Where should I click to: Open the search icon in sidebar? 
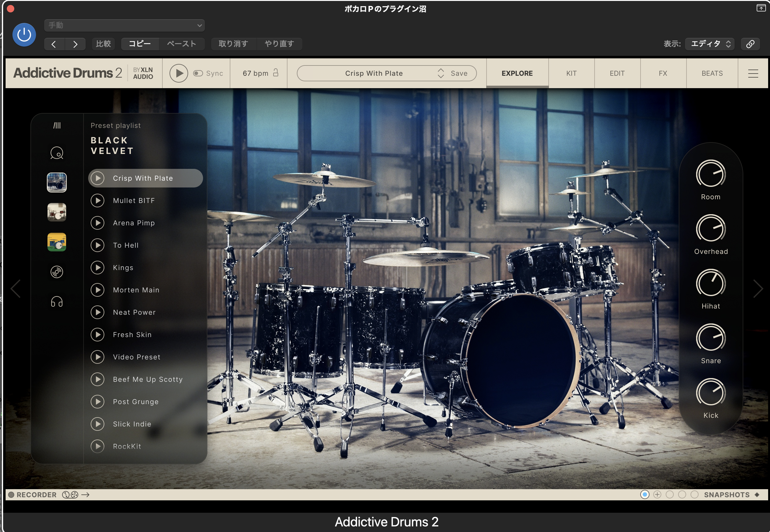tap(57, 153)
